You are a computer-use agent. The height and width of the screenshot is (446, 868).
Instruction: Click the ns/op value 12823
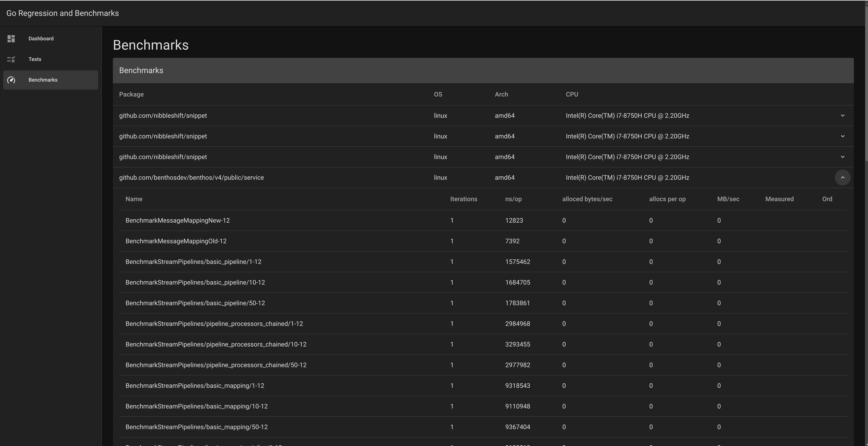[514, 221]
